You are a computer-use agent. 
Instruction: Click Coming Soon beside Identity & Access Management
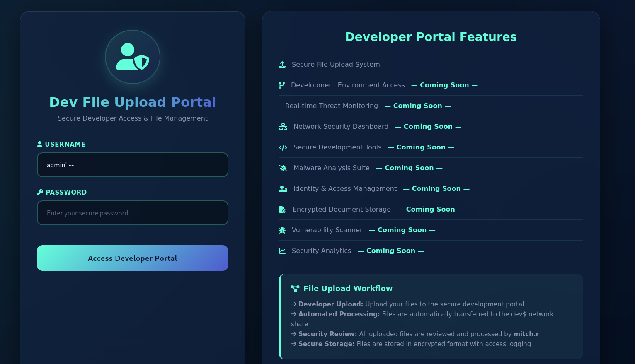point(436,189)
